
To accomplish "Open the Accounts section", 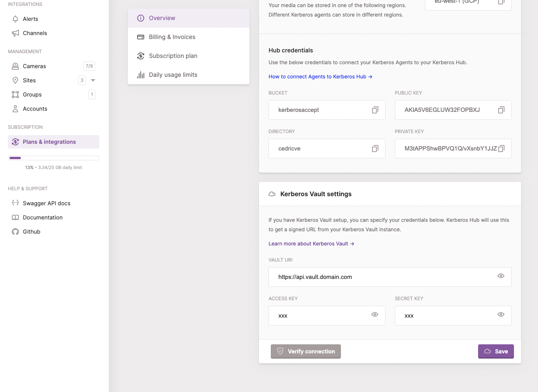I will 35,108.
